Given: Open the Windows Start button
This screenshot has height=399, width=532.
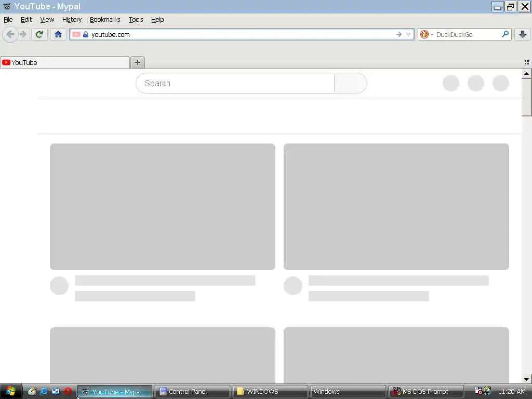Looking at the screenshot, I should pos(10,391).
